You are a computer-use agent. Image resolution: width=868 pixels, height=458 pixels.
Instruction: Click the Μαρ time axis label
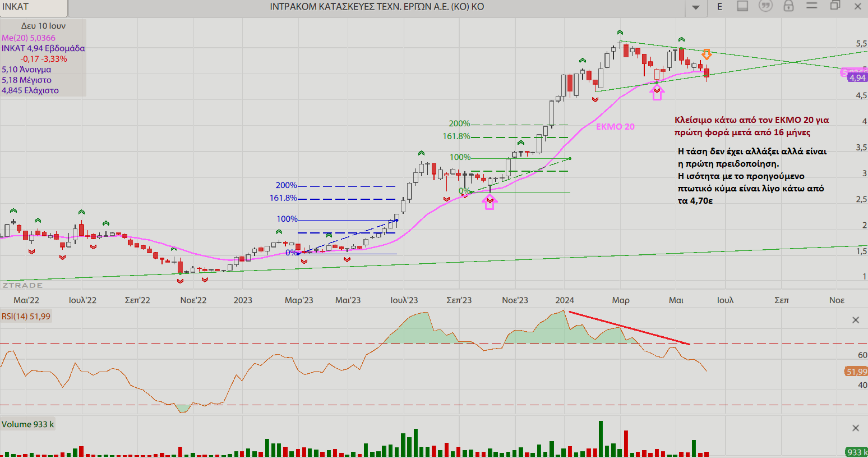click(621, 300)
